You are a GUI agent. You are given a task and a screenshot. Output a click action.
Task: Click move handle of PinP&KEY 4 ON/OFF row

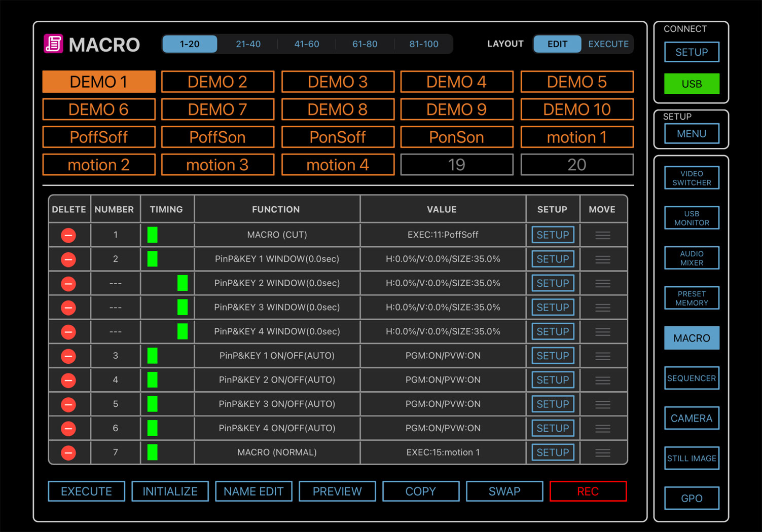click(602, 429)
